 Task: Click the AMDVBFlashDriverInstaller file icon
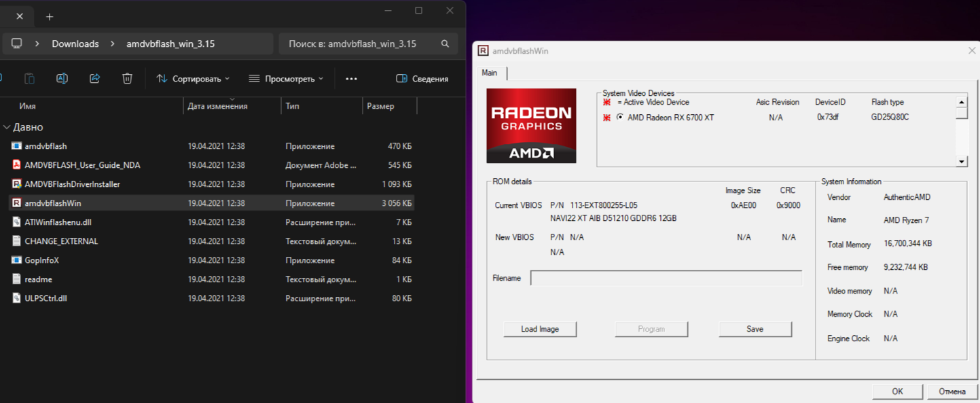click(17, 184)
